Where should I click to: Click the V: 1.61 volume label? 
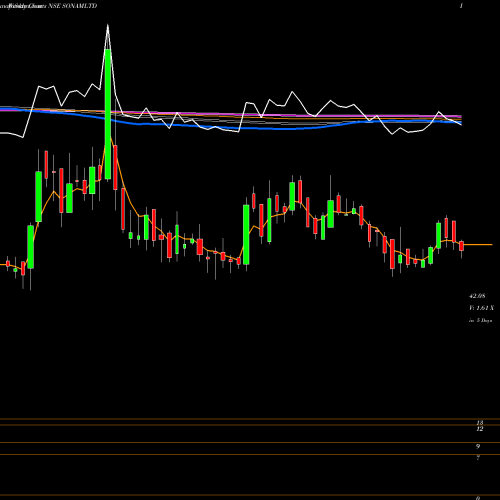481,308
